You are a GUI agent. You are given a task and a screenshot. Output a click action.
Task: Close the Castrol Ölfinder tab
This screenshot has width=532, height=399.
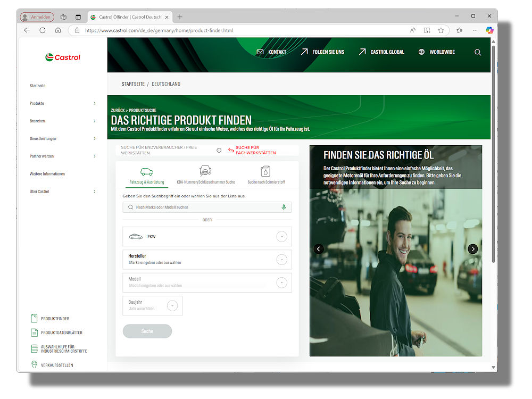(167, 17)
